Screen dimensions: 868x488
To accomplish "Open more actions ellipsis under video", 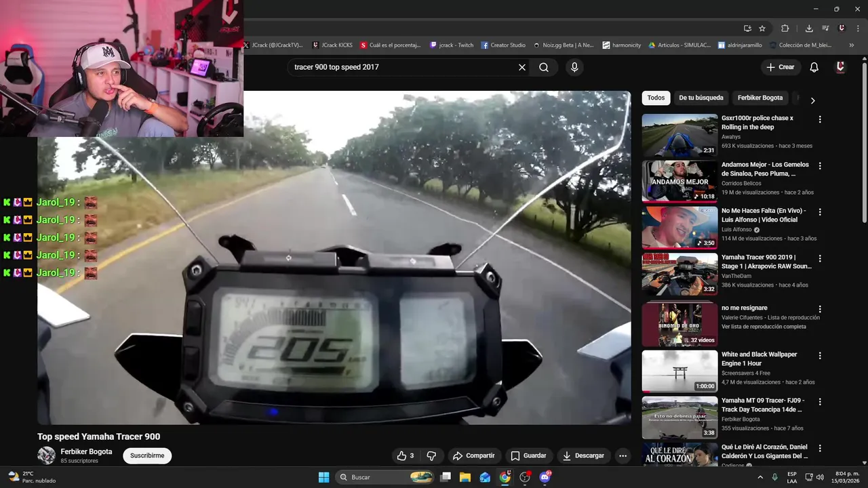I will tap(623, 455).
